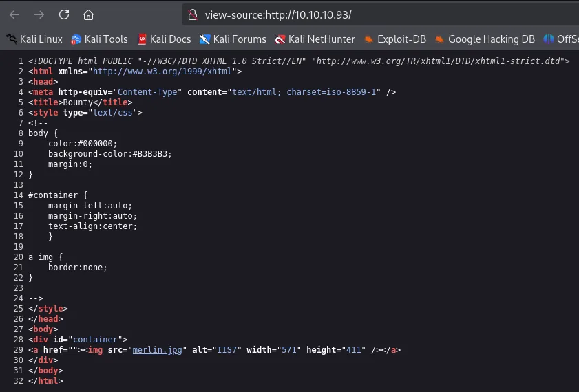Image resolution: width=579 pixels, height=392 pixels.
Task: Open the Exploit-DB bookmark
Action: tap(394, 39)
